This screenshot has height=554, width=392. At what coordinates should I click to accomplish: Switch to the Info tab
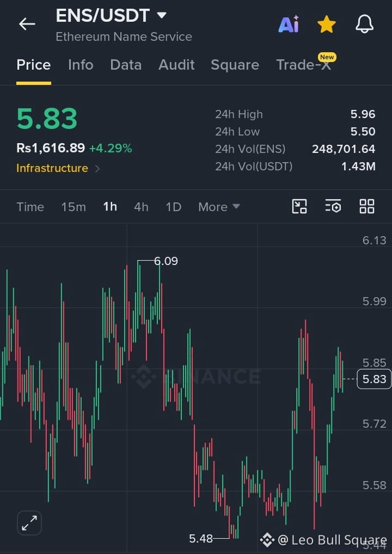pyautogui.click(x=81, y=65)
